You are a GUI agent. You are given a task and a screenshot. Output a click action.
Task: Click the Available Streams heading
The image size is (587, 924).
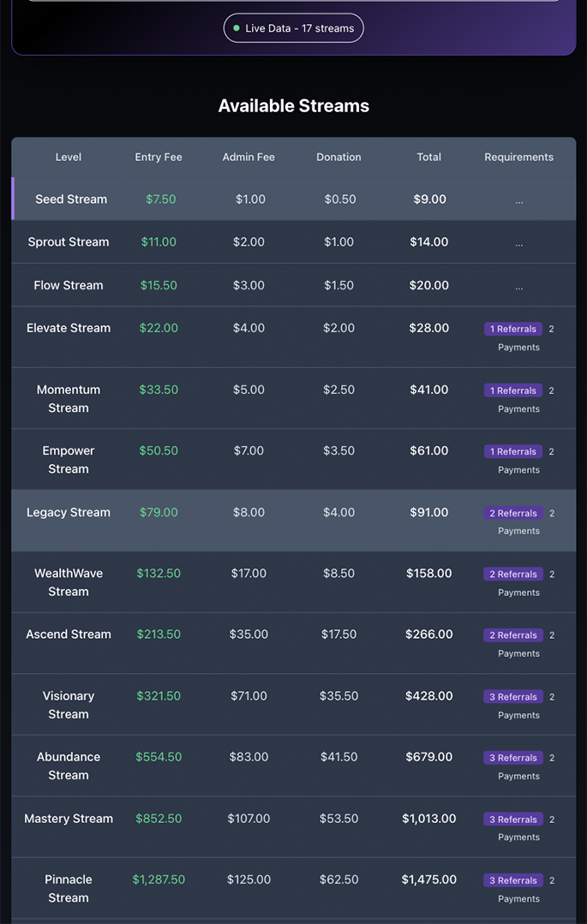(294, 106)
